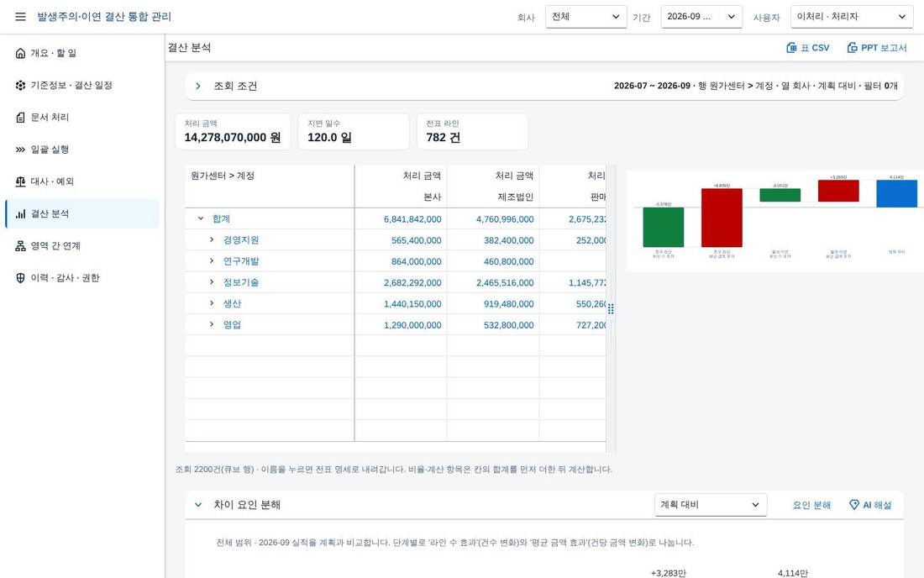Open 정보기술 cost center link

(x=241, y=282)
